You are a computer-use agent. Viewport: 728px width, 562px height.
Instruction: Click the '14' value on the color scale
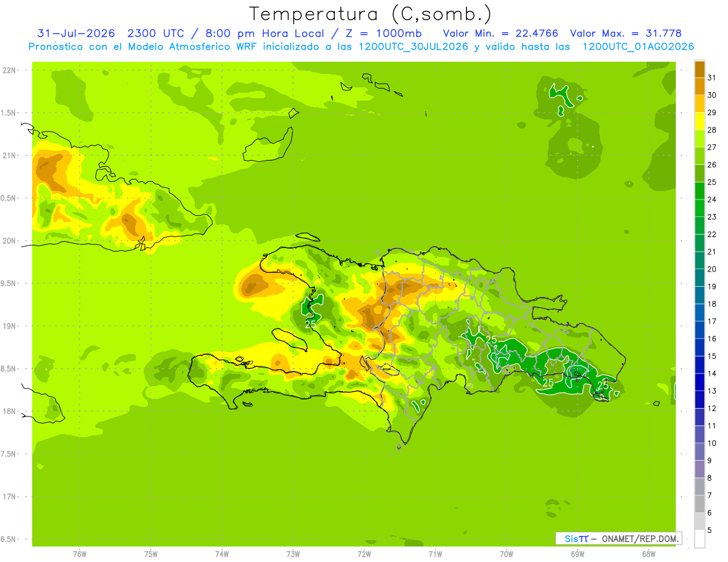point(712,373)
